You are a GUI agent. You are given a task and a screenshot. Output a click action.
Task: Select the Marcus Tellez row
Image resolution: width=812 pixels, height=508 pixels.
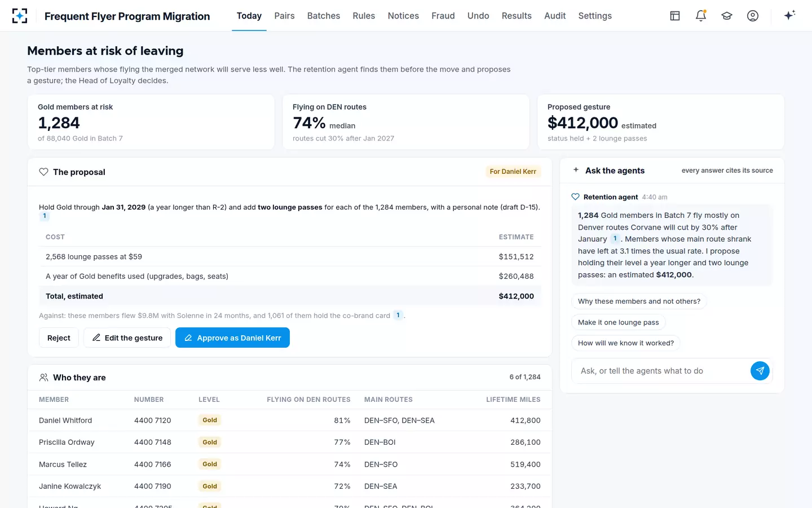[290, 465]
